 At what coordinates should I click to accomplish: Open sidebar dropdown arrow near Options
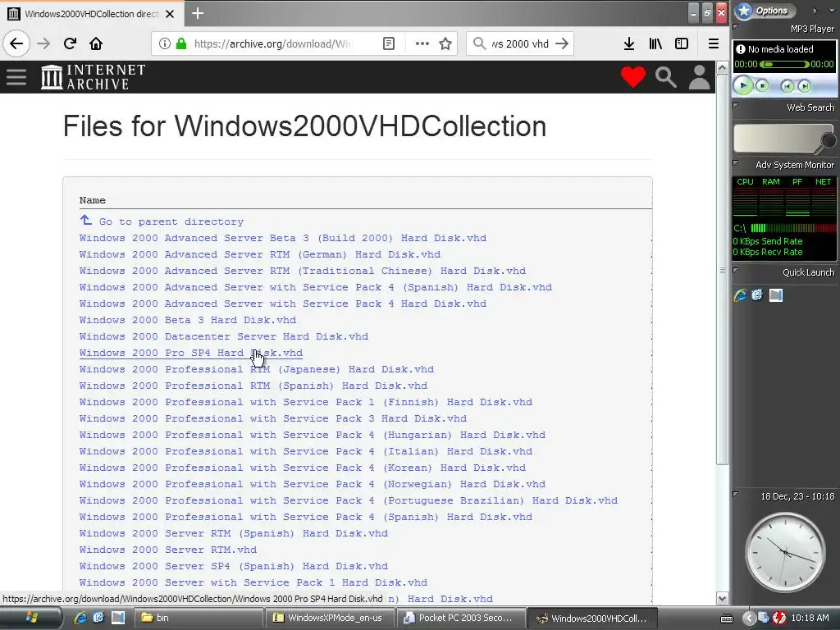[x=832, y=10]
